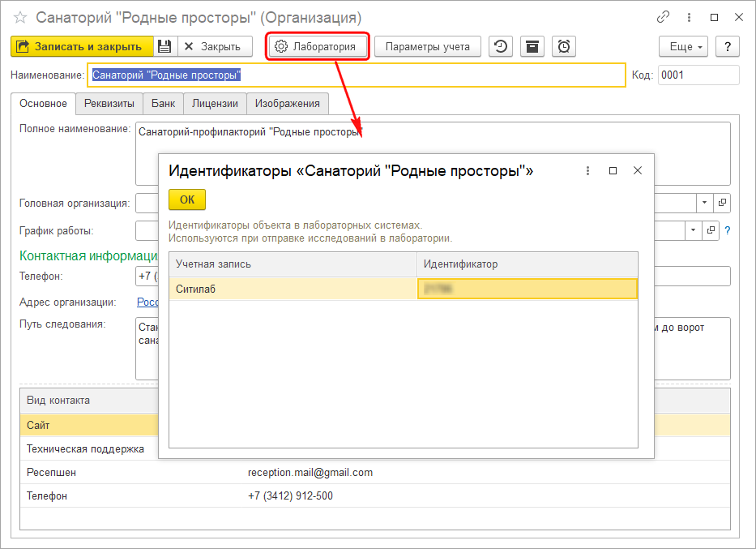Open Головная организация dropdown arrow

(x=703, y=202)
